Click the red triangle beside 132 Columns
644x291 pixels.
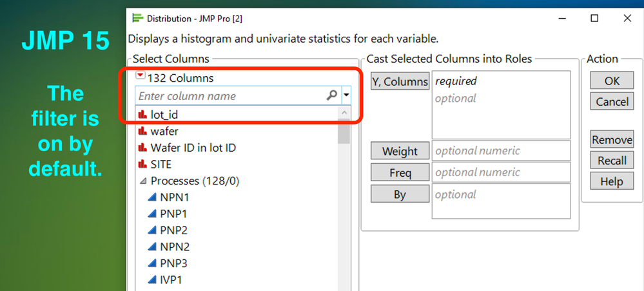click(x=141, y=76)
